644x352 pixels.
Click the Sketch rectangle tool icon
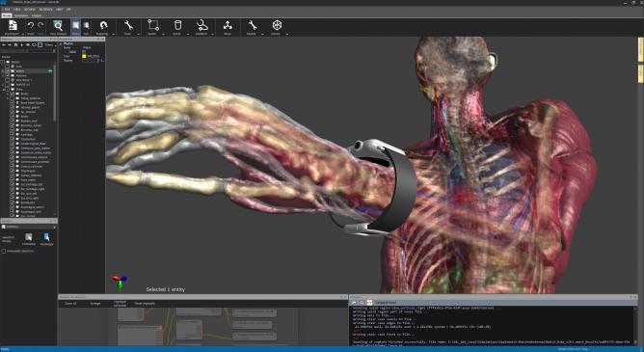tap(152, 25)
